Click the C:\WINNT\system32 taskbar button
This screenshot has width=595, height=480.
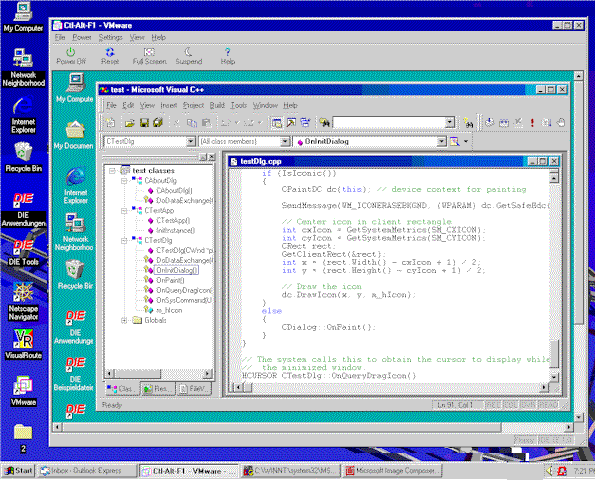click(x=290, y=471)
